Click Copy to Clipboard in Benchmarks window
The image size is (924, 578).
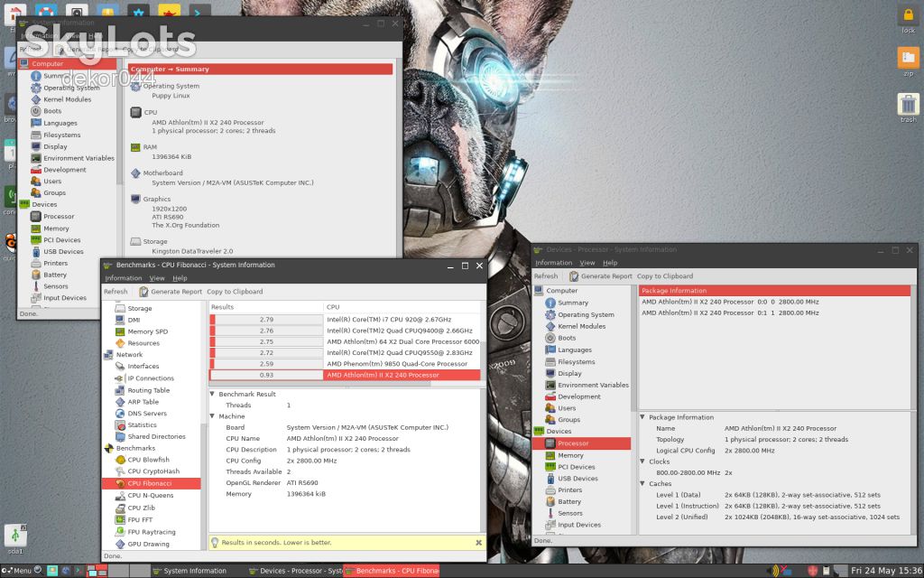click(235, 292)
